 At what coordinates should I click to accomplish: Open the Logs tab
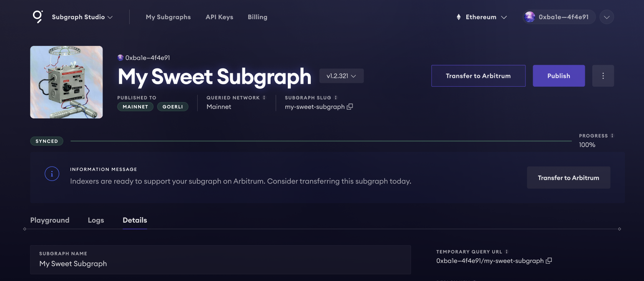tap(96, 220)
